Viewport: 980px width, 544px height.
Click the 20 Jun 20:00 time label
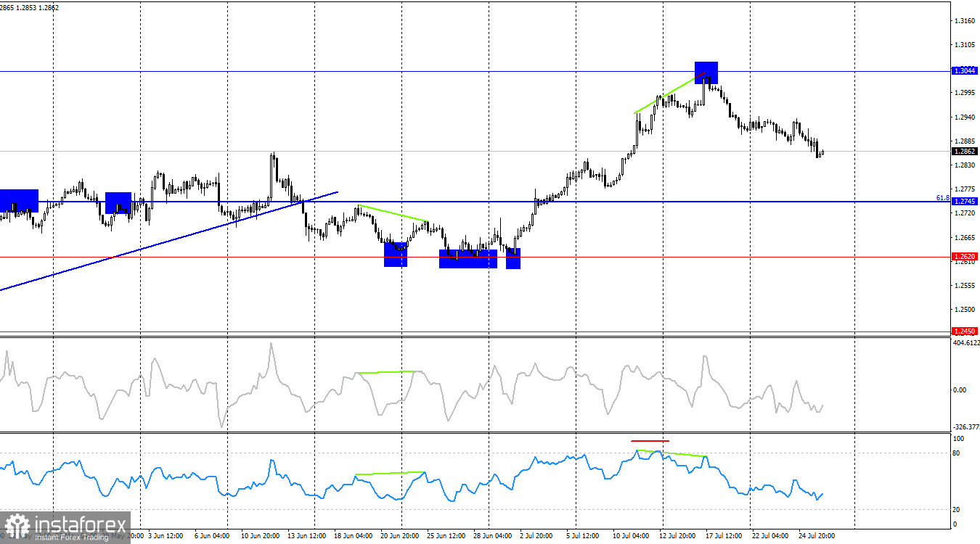pyautogui.click(x=399, y=536)
